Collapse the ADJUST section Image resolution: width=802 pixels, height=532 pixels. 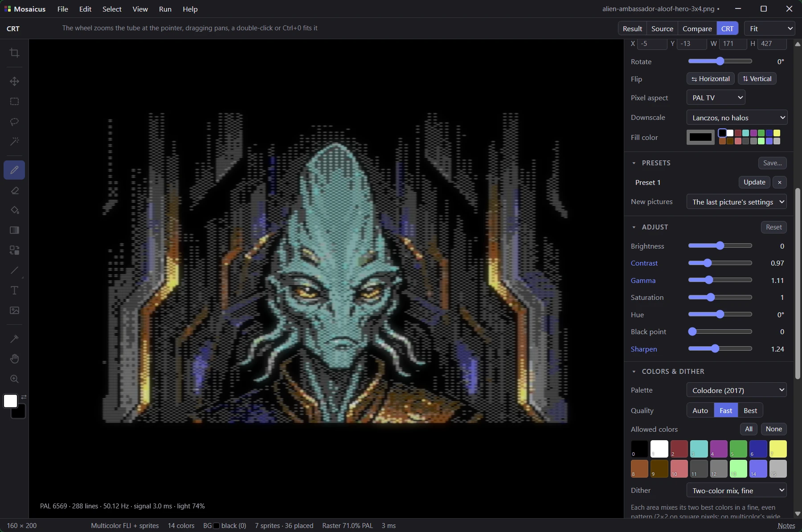634,227
